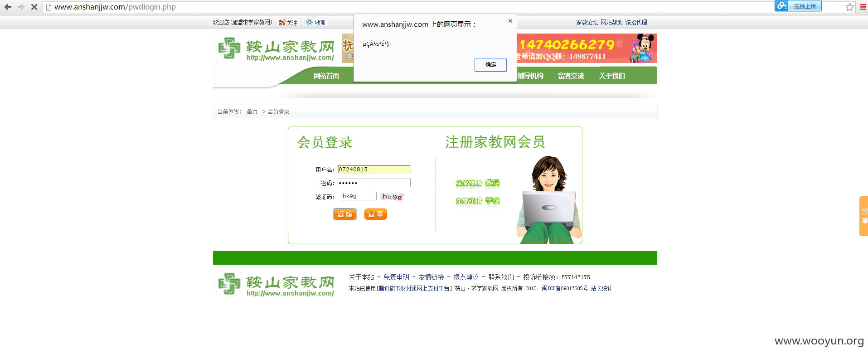Screen dimensions: 868x354
Task: Click the browser back arrow
Action: (x=8, y=7)
